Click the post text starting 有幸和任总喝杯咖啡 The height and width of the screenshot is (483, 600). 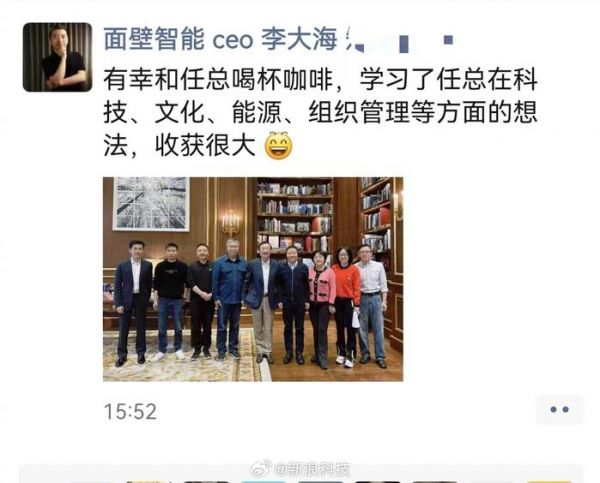point(321,113)
